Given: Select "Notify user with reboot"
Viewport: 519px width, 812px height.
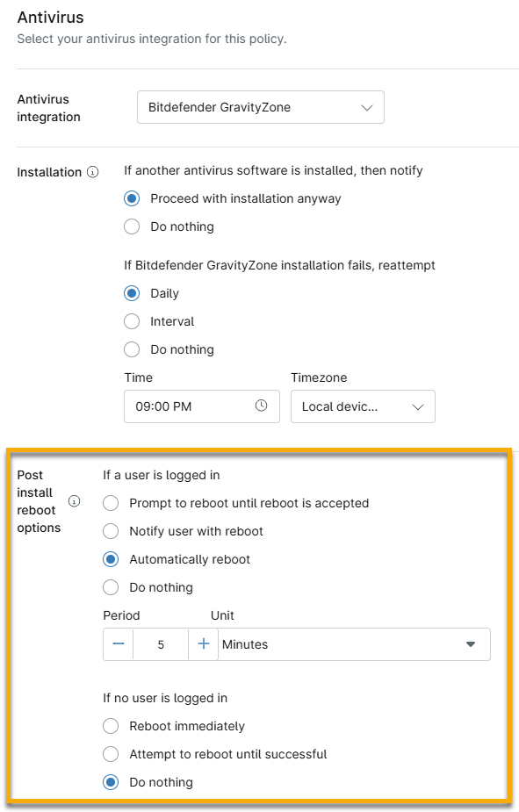Looking at the screenshot, I should (112, 531).
